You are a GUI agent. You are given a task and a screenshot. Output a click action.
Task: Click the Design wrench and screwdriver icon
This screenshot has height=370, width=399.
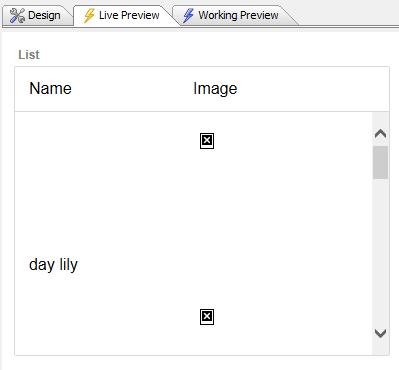coord(17,15)
